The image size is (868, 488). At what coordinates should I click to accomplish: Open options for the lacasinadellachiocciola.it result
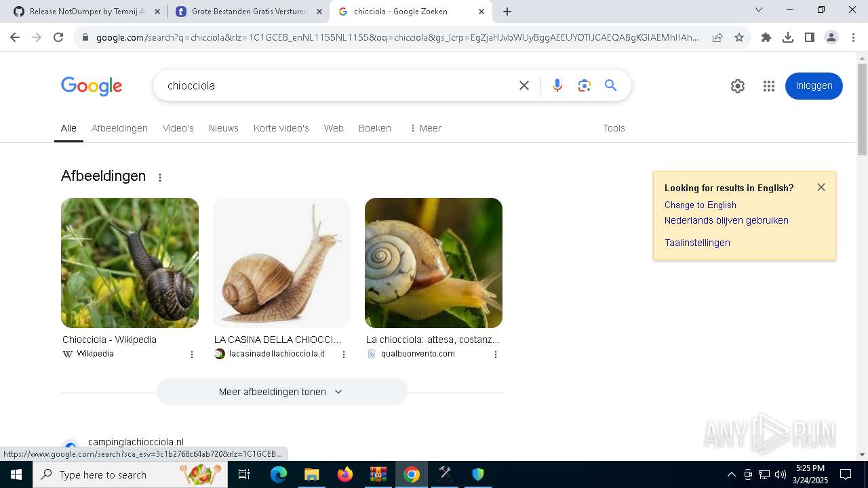(344, 354)
